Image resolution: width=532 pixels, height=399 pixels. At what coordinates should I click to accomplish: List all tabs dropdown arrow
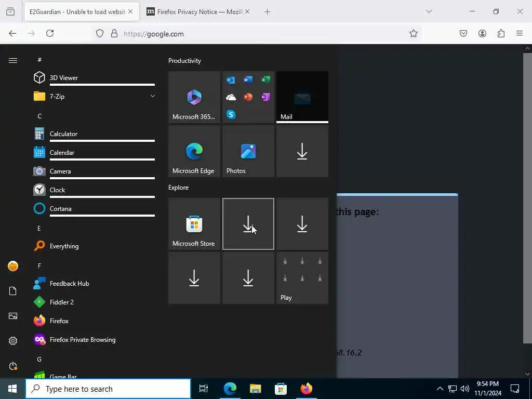pos(429,11)
